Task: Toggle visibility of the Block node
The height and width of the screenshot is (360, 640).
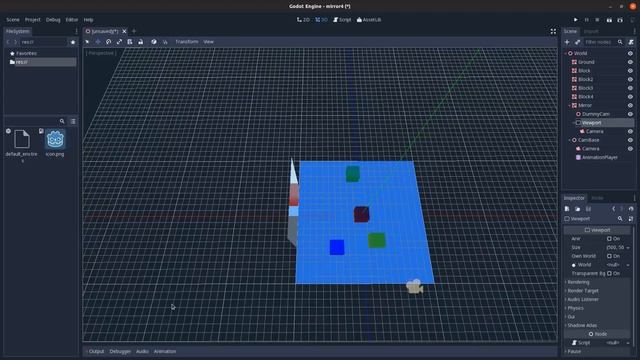Action: [x=630, y=71]
